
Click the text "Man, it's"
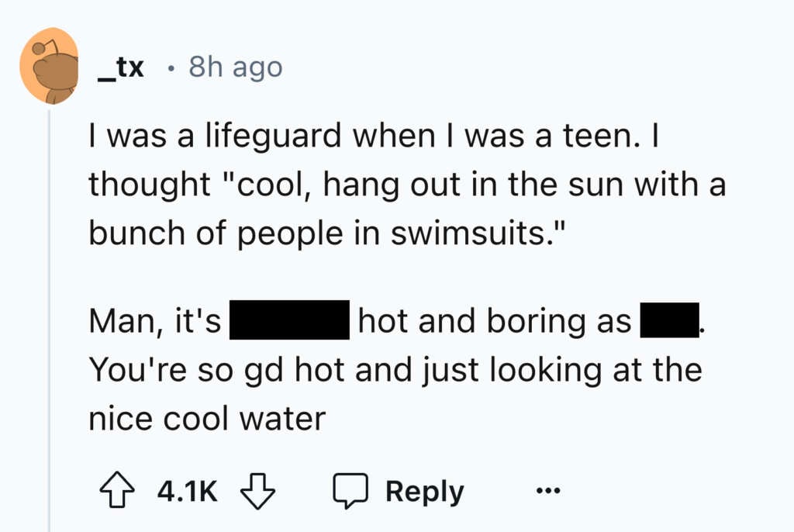coord(154,321)
